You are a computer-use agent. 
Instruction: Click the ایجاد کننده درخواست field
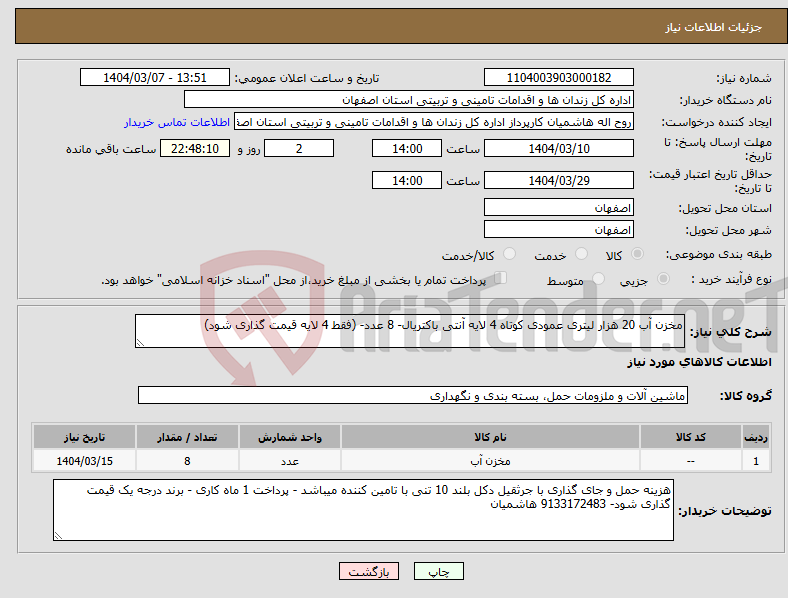coord(434,122)
